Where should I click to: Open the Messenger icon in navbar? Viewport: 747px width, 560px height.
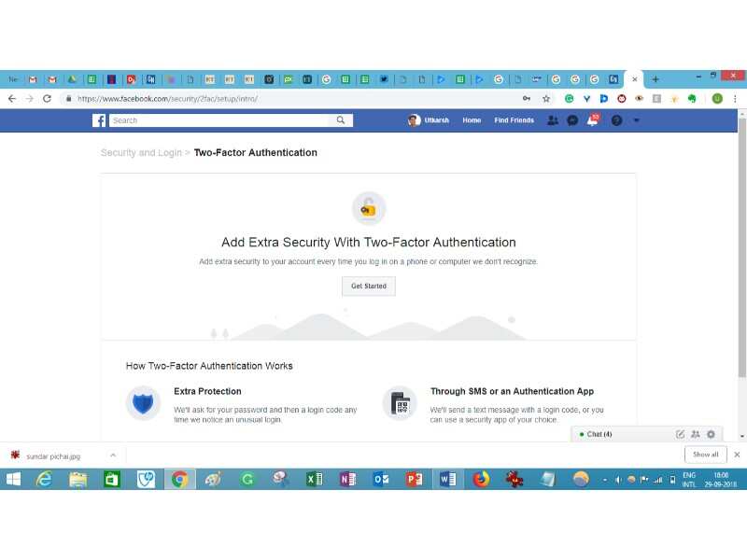coord(572,120)
